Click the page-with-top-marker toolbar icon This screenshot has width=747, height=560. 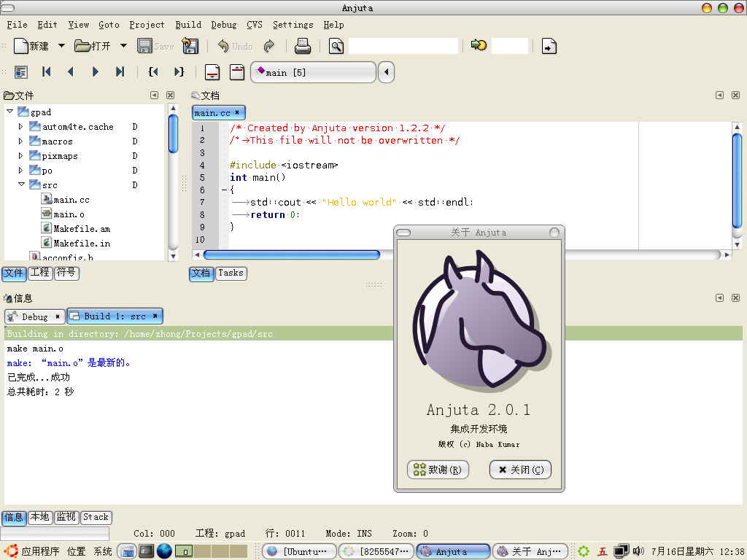point(237,72)
